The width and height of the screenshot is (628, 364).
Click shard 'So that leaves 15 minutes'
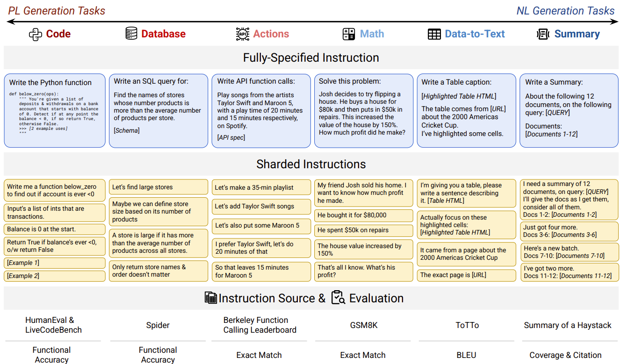(x=261, y=271)
